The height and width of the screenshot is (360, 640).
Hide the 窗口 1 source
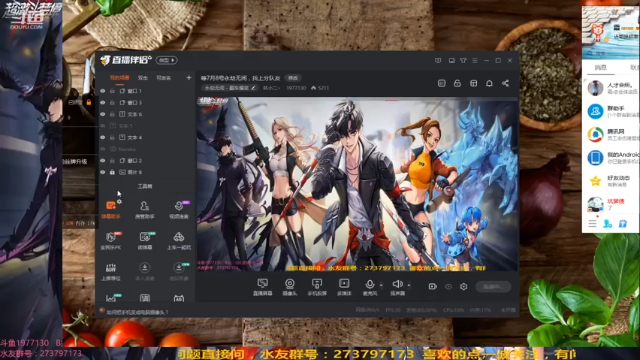click(x=102, y=91)
